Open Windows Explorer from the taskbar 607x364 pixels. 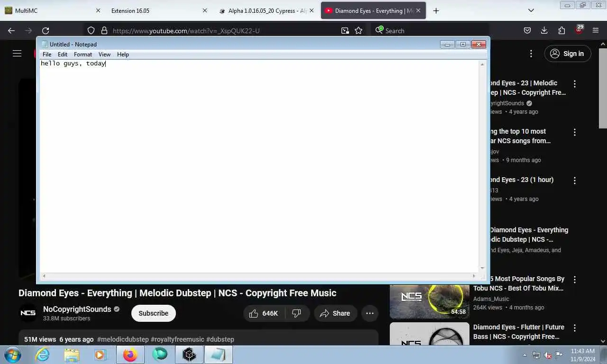[x=72, y=355]
